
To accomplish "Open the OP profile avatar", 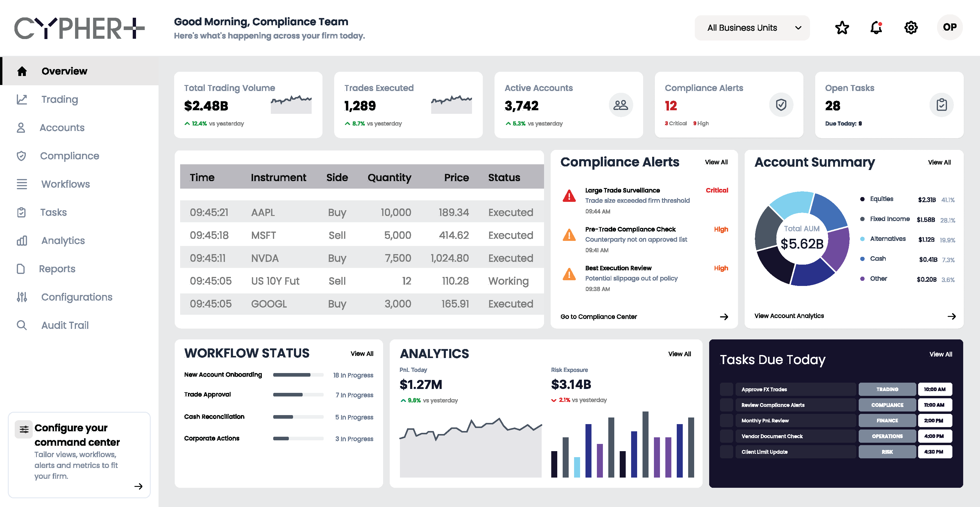I will coord(950,27).
